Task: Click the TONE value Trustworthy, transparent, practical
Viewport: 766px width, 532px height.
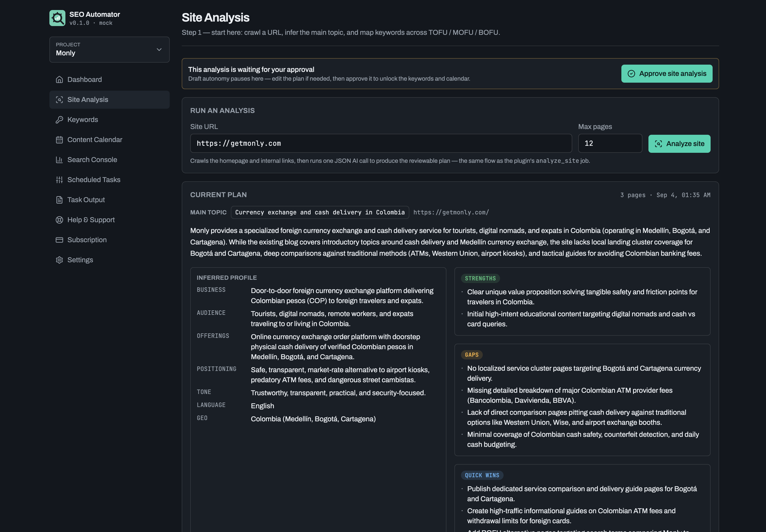Action: click(x=338, y=393)
